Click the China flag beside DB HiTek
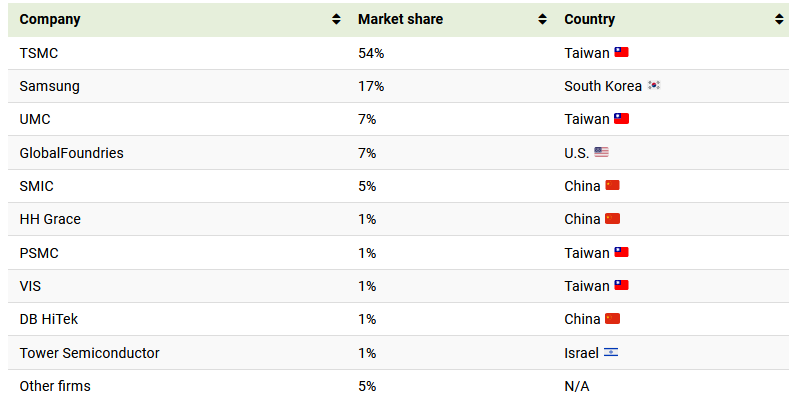The height and width of the screenshot is (405, 799). (x=613, y=319)
